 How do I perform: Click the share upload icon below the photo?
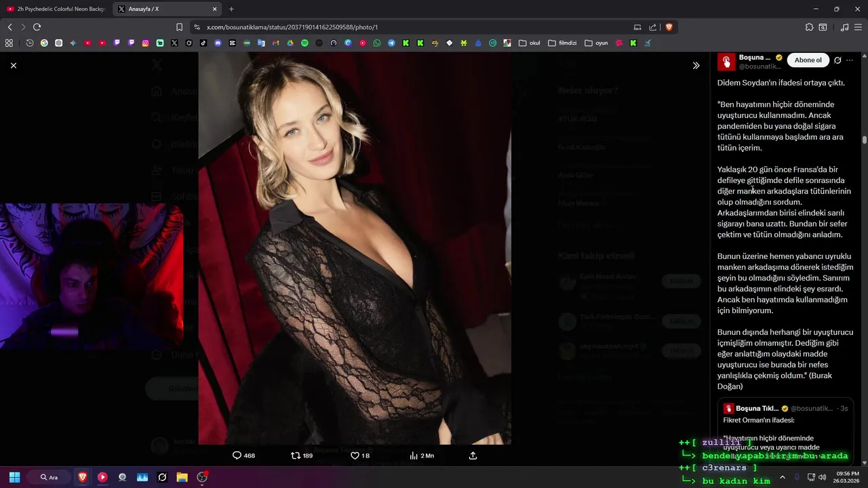tap(473, 455)
